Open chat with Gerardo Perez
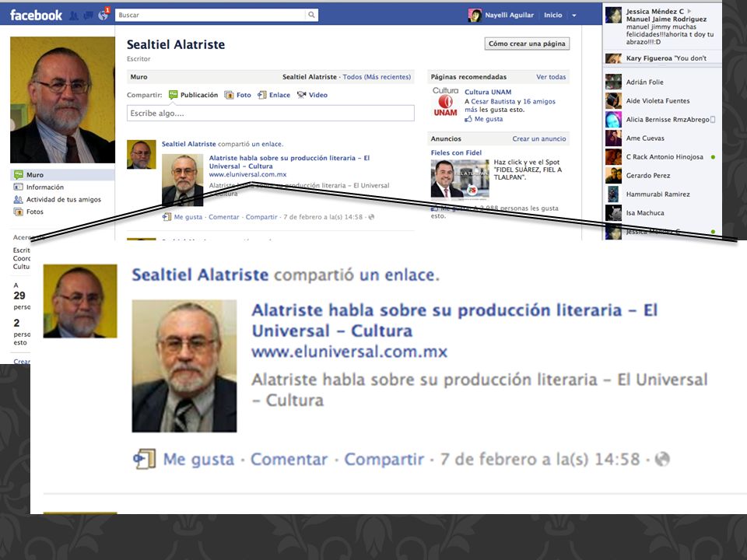Image resolution: width=747 pixels, height=560 pixels. 662,176
